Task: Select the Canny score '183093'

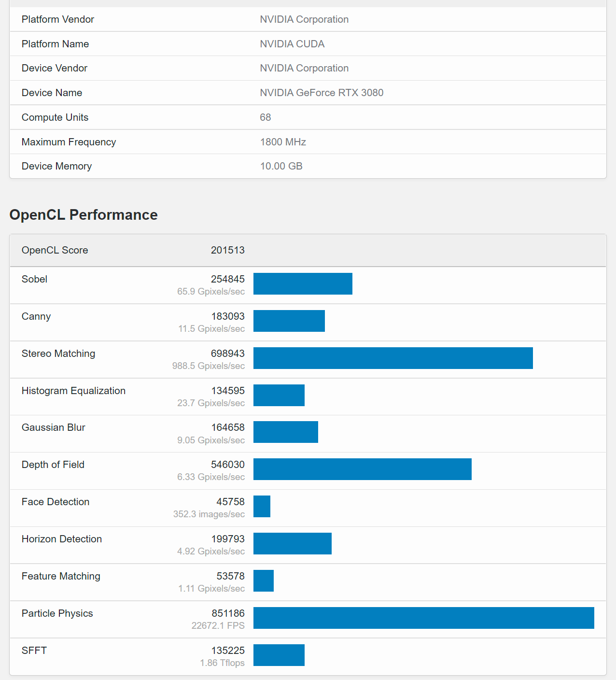Action: [x=228, y=316]
